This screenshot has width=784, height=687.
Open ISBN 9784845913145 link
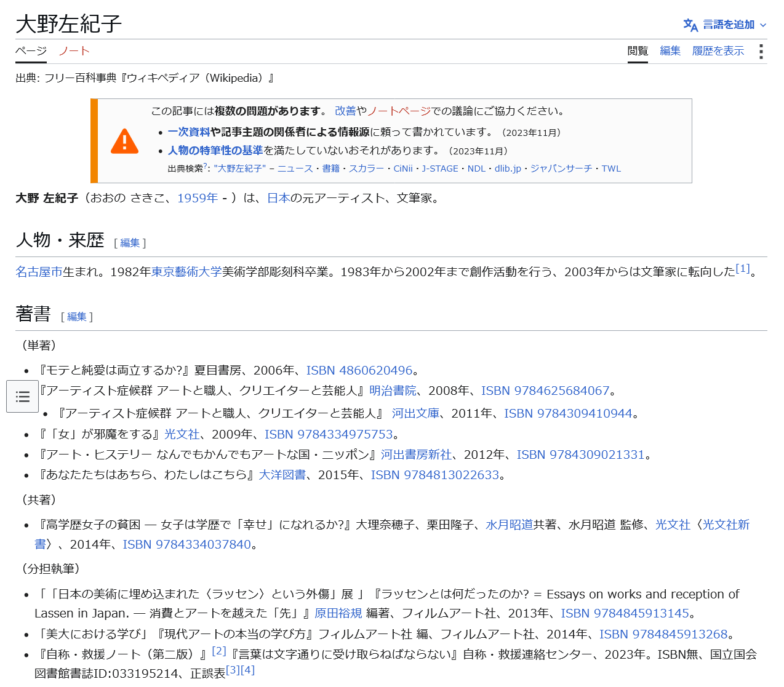[625, 613]
